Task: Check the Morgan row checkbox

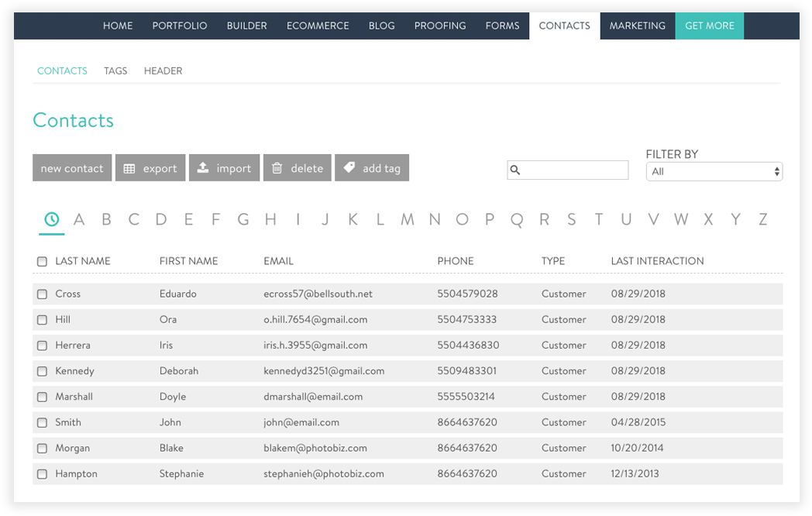Action: 42,449
